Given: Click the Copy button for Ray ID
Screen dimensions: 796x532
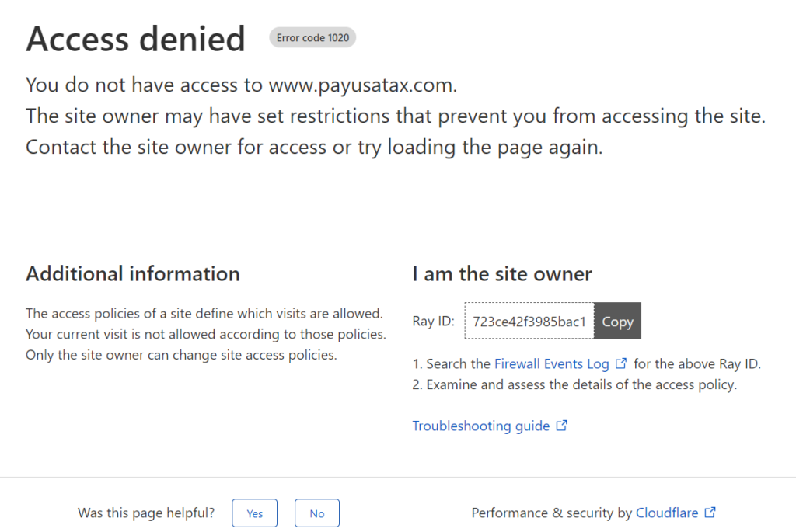Looking at the screenshot, I should pyautogui.click(x=617, y=322).
